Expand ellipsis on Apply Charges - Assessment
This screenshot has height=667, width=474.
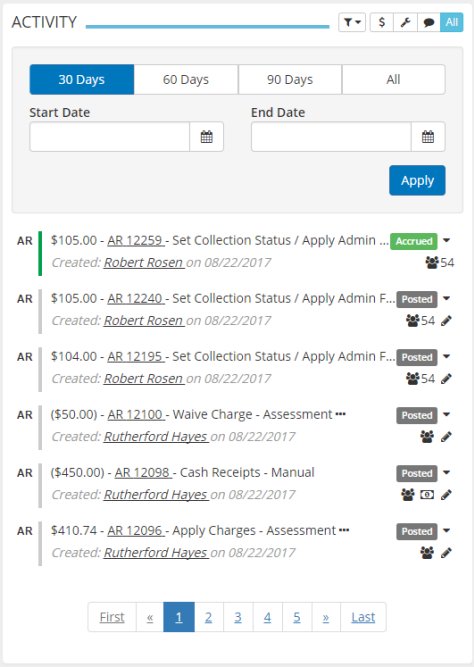(344, 531)
